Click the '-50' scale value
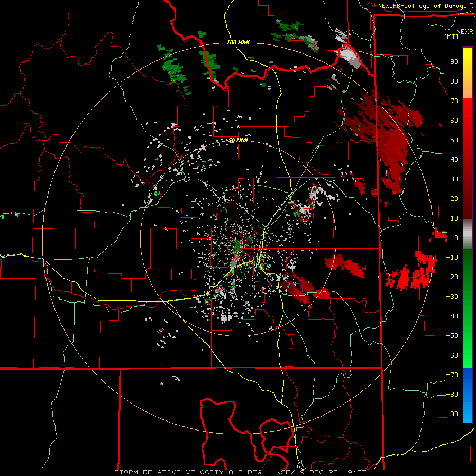 click(x=452, y=336)
